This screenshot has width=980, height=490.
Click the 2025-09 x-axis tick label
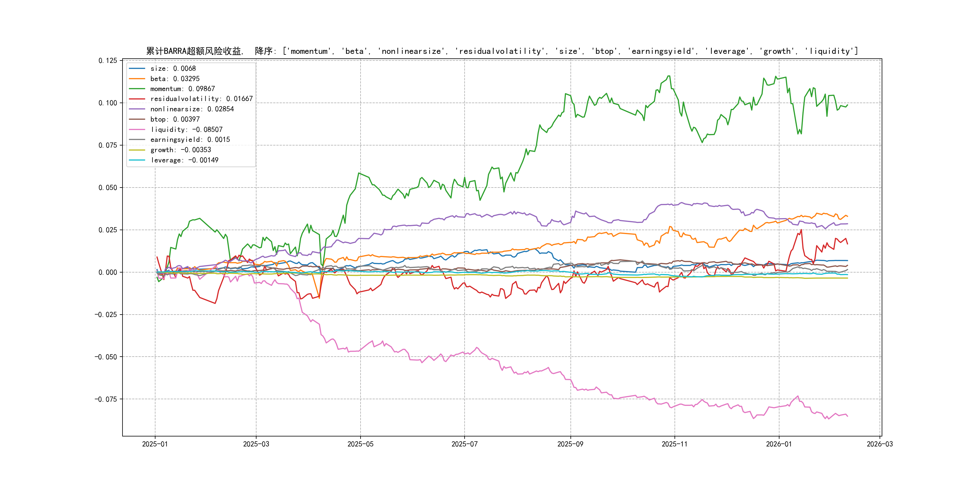pyautogui.click(x=570, y=444)
